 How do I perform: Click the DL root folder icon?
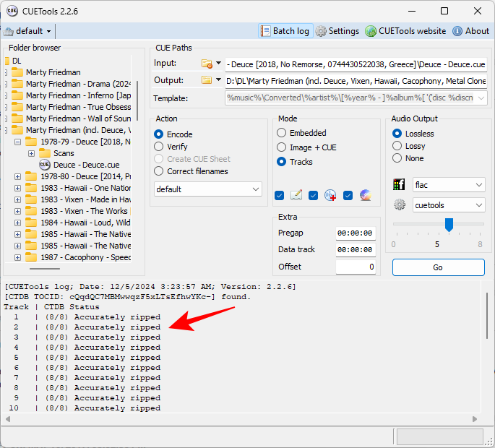(7, 61)
